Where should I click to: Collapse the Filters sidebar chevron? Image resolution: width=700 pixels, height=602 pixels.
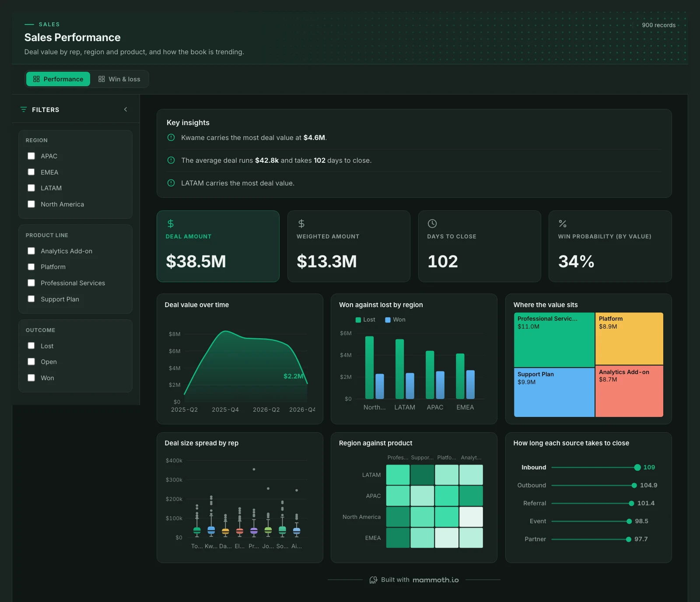126,109
